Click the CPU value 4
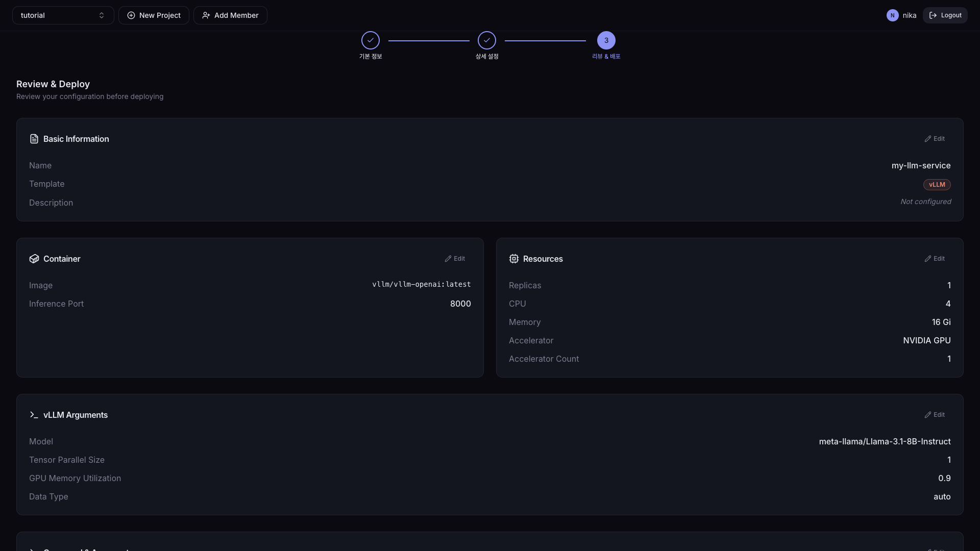The image size is (980, 551). coord(948,304)
